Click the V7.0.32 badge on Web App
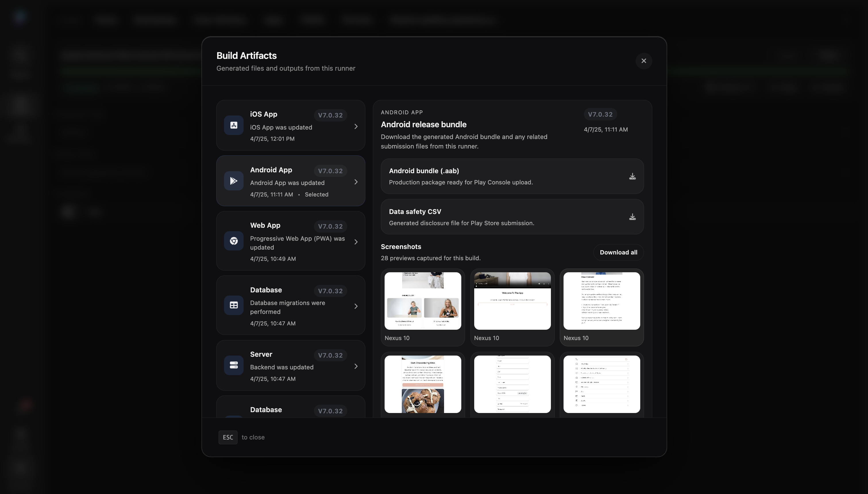Screen dimensions: 868x494 330,227
